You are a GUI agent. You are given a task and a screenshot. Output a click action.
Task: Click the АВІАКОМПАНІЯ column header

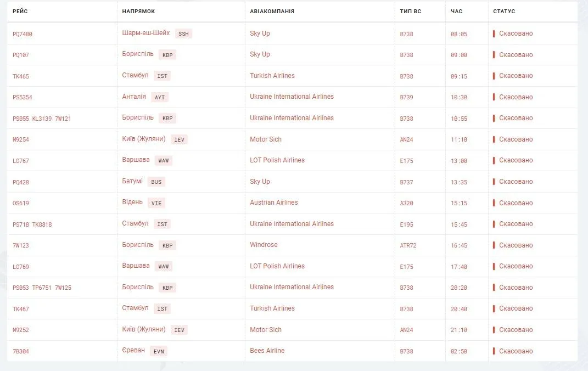272,12
